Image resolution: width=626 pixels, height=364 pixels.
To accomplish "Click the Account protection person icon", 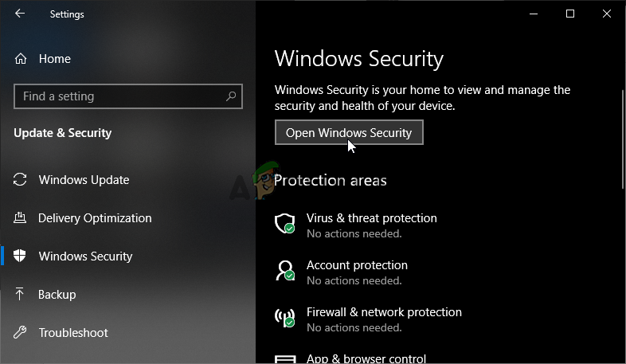I will pyautogui.click(x=284, y=271).
